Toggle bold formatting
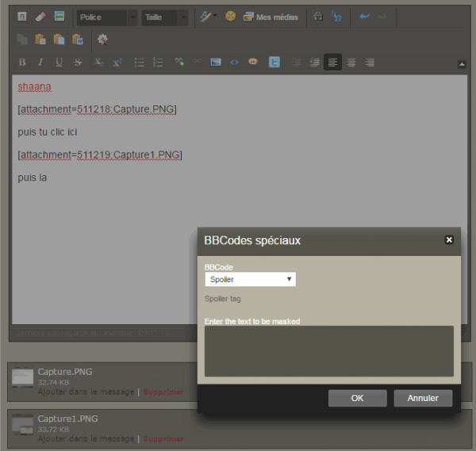This screenshot has width=476, height=451. [22, 62]
